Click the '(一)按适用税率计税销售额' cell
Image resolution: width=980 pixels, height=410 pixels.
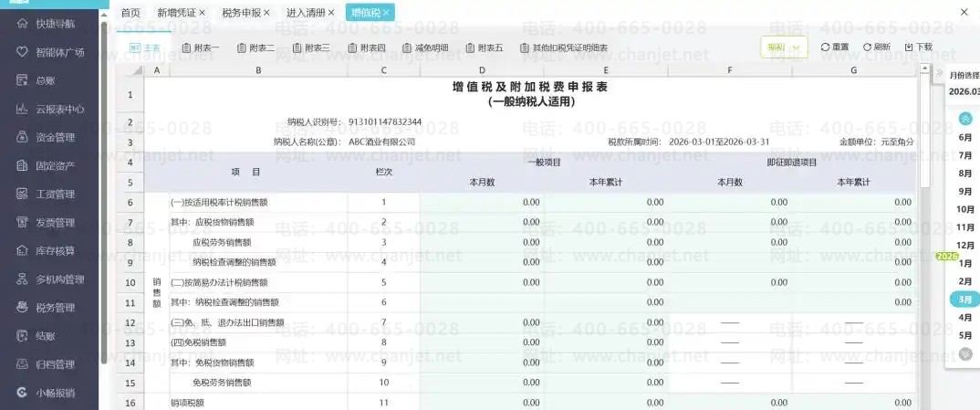259,203
